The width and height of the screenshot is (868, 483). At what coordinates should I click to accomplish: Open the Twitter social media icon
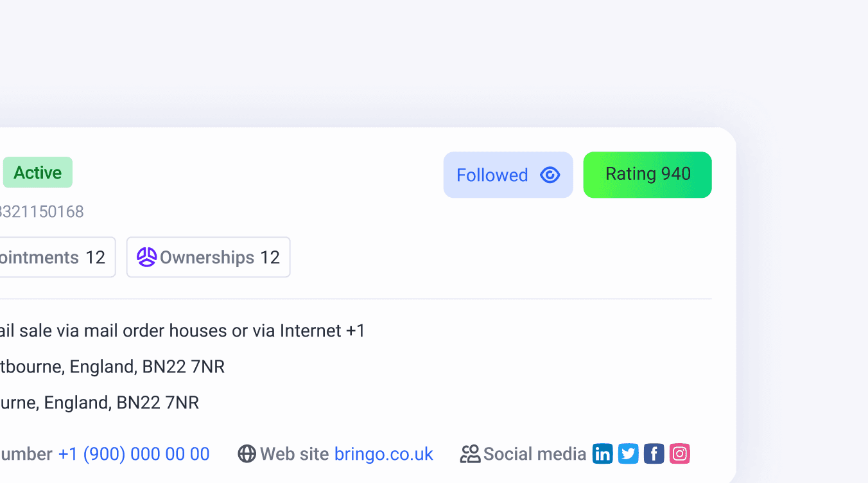click(628, 453)
